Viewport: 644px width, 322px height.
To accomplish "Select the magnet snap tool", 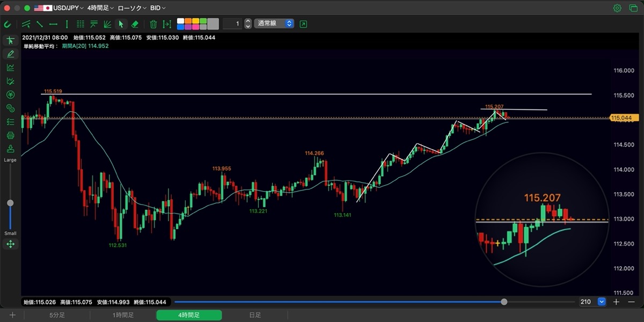I will coord(8,24).
